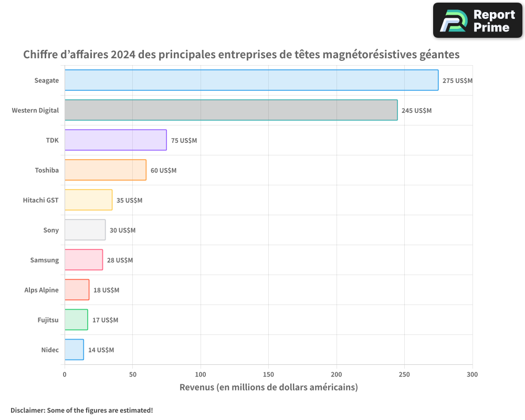Viewport: 525px width, 420px height.
Task: Click the disclaimer text at bottom
Action: 81,411
